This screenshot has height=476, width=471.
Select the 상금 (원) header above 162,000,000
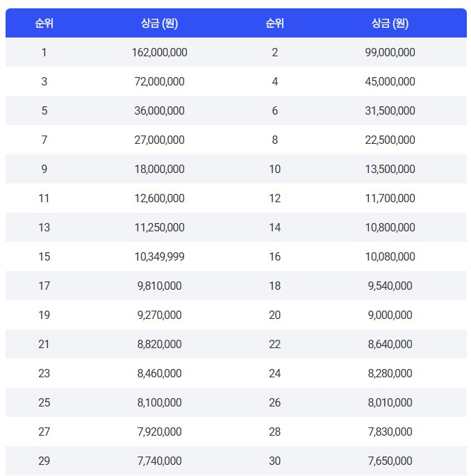click(159, 23)
